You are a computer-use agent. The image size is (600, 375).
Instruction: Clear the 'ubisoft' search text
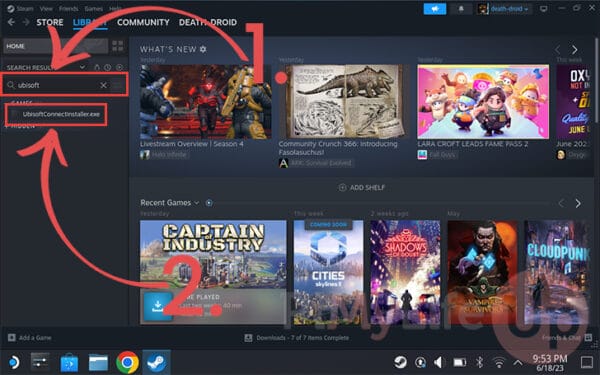[x=103, y=85]
